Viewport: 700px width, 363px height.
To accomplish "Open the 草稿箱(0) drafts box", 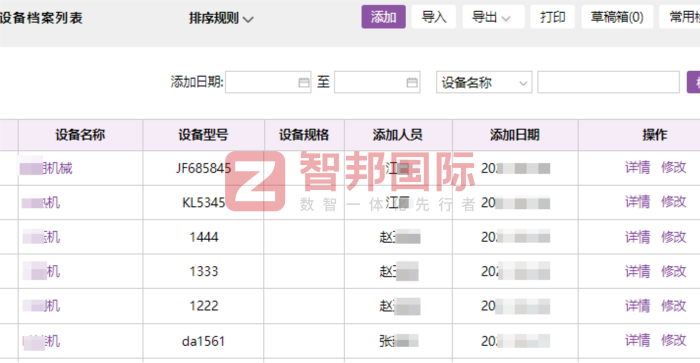I will pyautogui.click(x=617, y=17).
